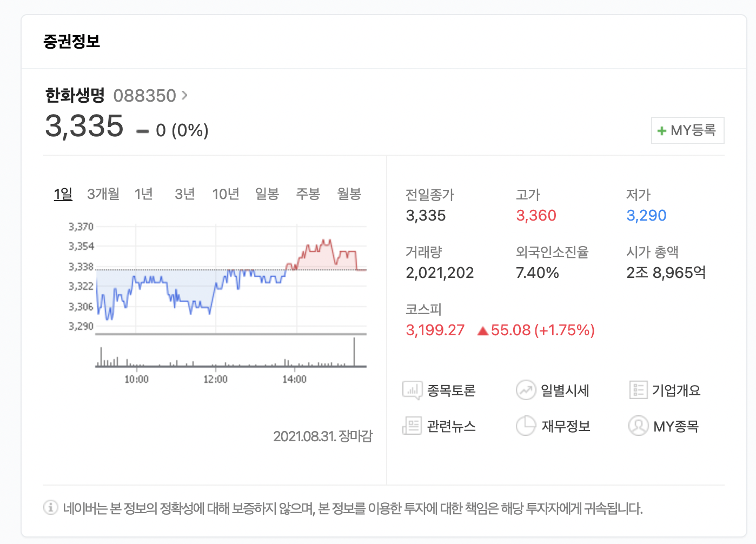Click the 일별시세 trend chart icon
Screen dimensions: 756x544
526,390
